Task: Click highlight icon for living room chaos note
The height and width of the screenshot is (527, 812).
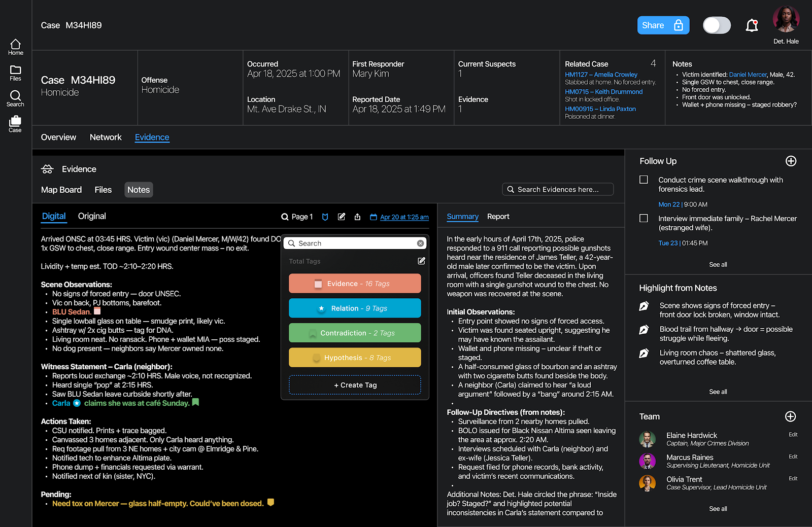Action: [x=644, y=354]
